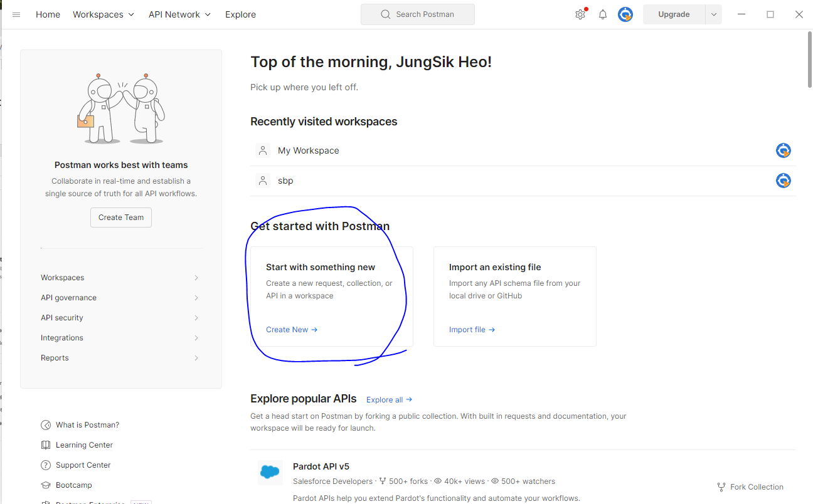This screenshot has width=813, height=504.
Task: Expand the API security sidebar row
Action: point(119,318)
